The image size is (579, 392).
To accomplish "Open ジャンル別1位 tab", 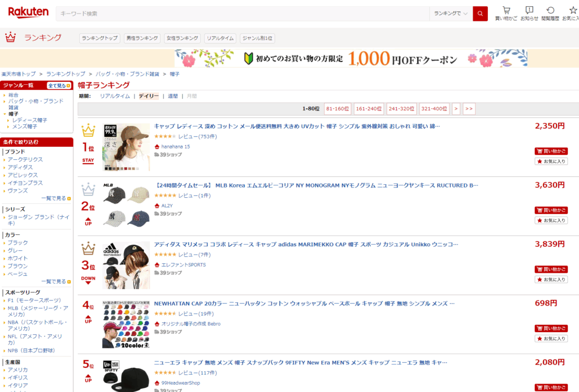I will coord(257,38).
